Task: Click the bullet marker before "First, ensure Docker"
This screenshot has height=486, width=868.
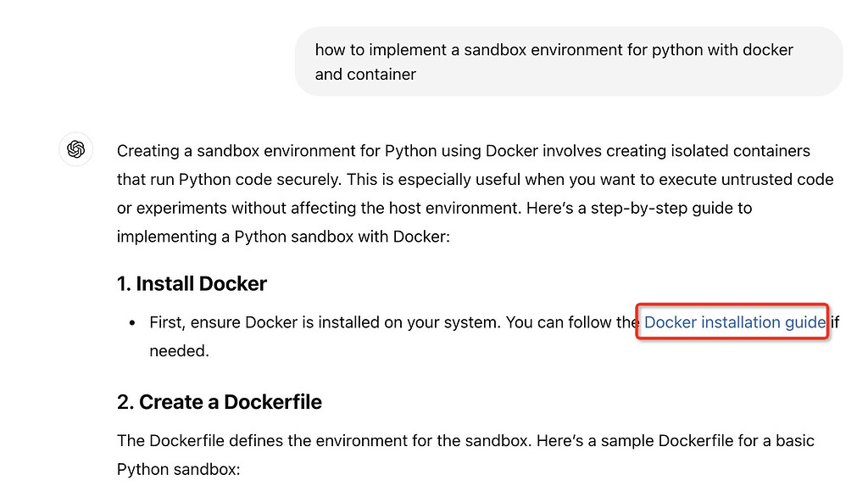Action: click(x=131, y=322)
